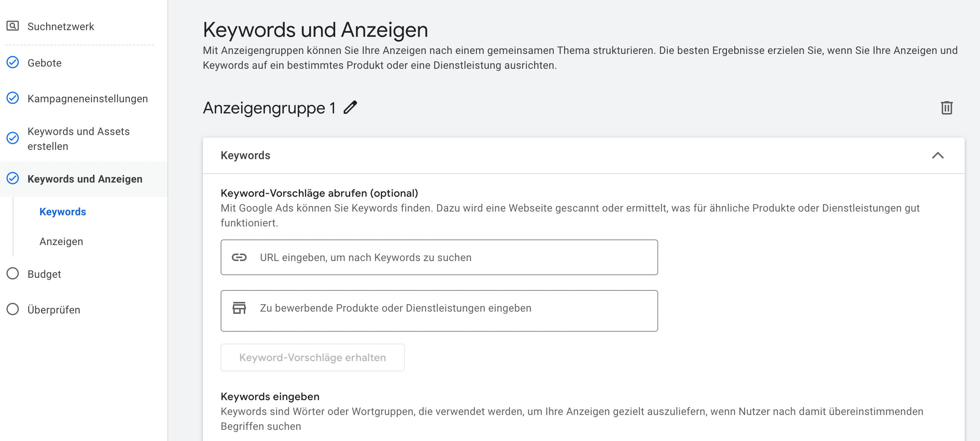Focus the products or services input field
The height and width of the screenshot is (441, 980).
439,311
